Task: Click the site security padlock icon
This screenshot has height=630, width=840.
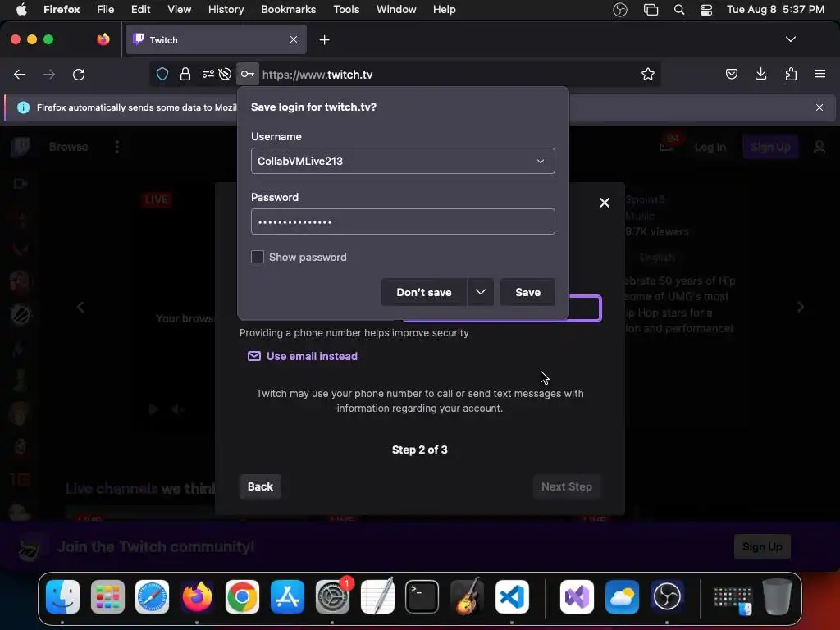Action: coord(185,74)
